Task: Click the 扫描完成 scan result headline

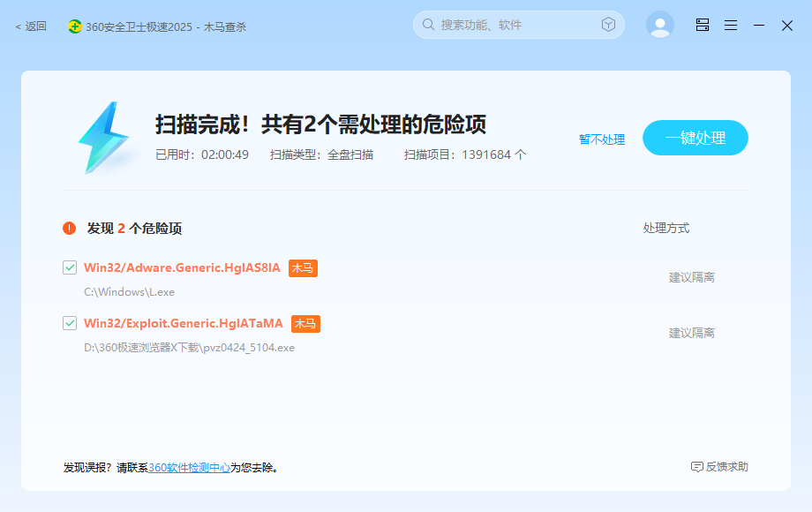Action: click(x=320, y=124)
